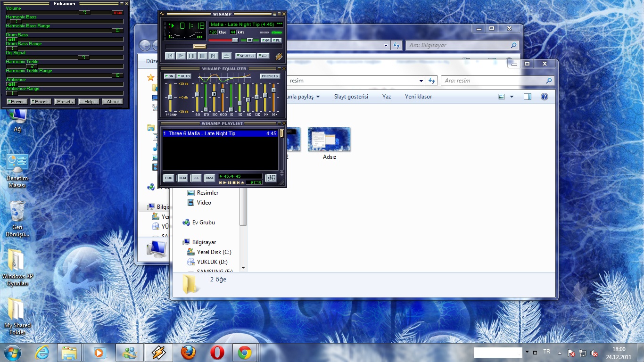Viewport: 644px width, 362px height.
Task: Open view options dropdown arrow in resim window
Action: (512, 97)
